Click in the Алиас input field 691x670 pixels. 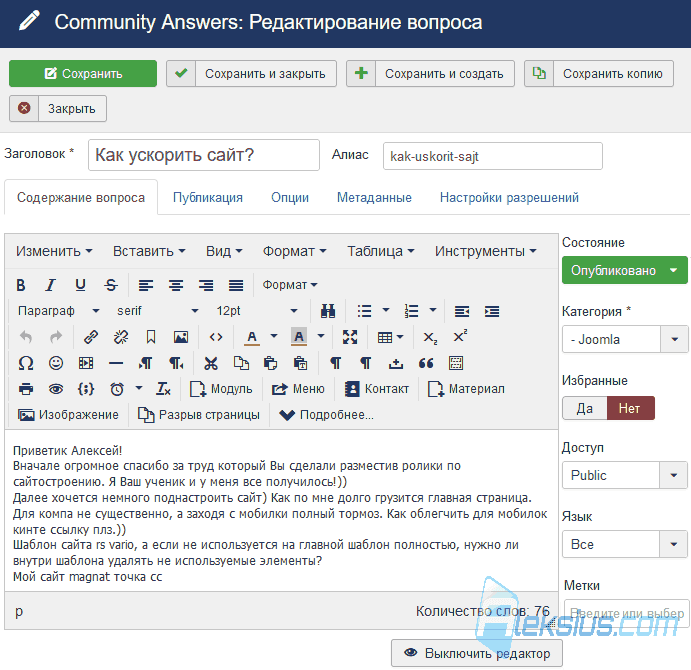pos(493,156)
